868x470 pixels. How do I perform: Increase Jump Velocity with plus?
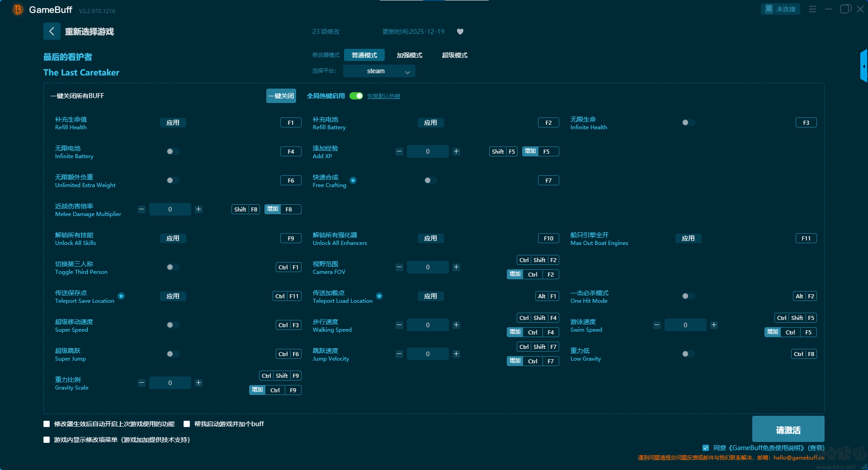pyautogui.click(x=456, y=354)
